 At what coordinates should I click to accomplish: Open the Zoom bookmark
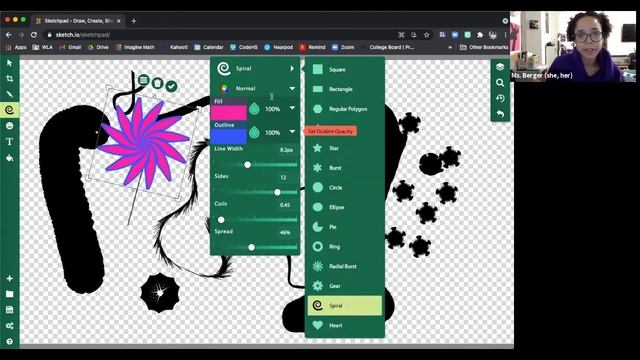343,47
